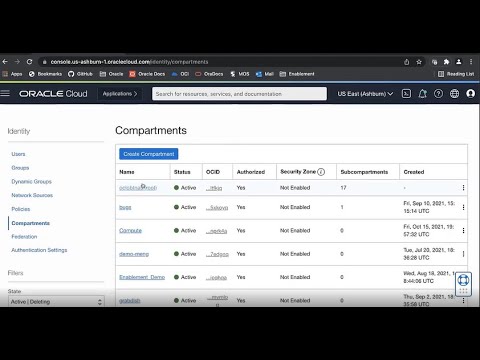Screen dimensions: 480x360
Task: Open Users in the Identity menu
Action: tap(18, 154)
